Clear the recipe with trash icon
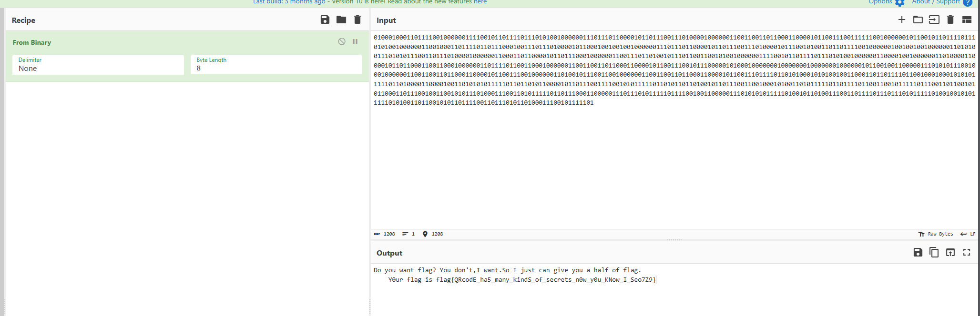The width and height of the screenshot is (980, 316). [357, 20]
